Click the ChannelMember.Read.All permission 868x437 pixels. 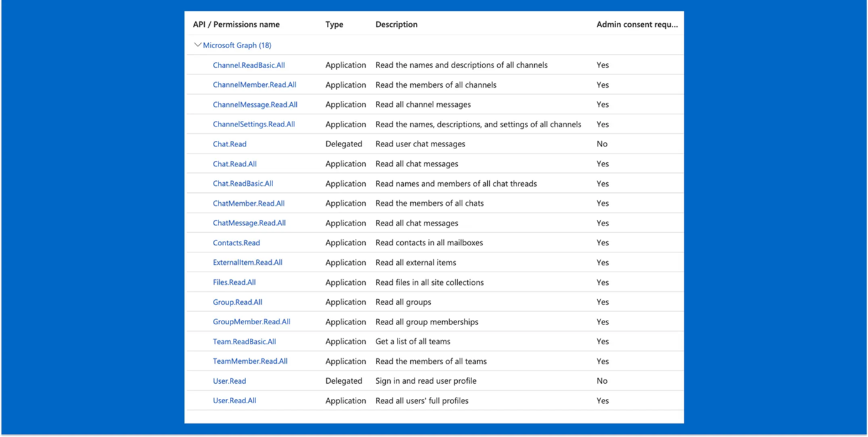click(x=254, y=85)
